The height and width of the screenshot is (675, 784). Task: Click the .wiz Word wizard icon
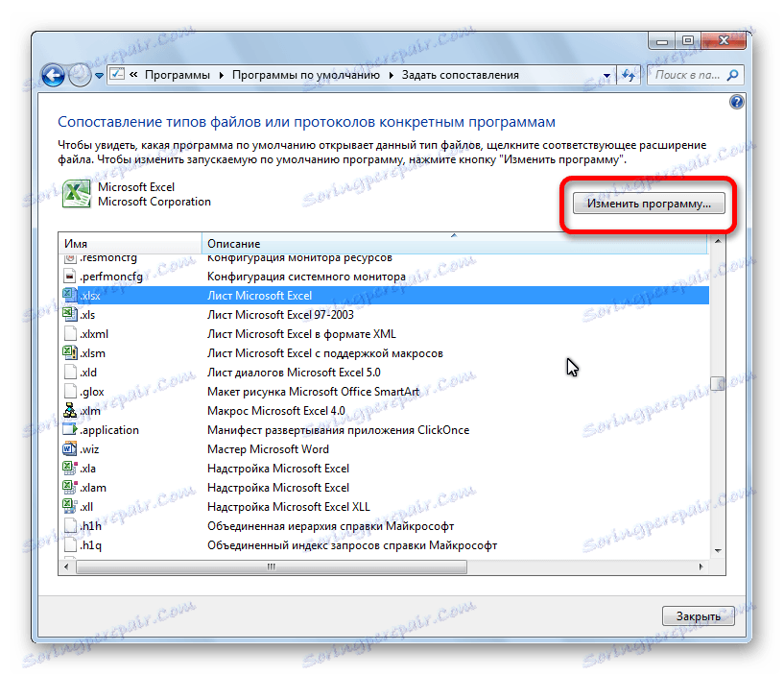click(x=69, y=448)
